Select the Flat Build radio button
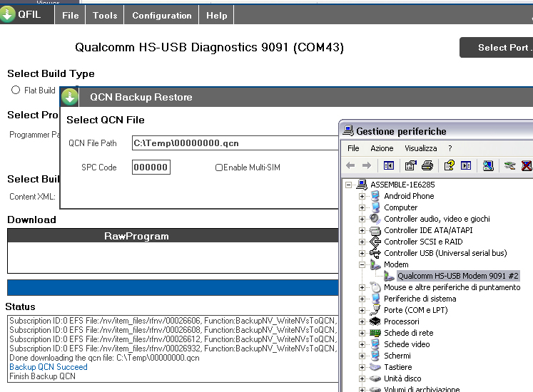The height and width of the screenshot is (392, 533). (x=16, y=90)
